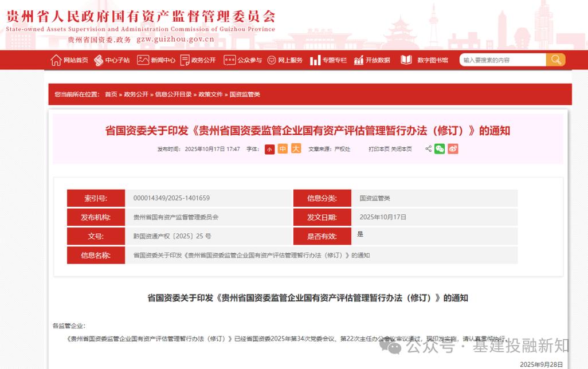Click index number 000014349/2025-1401659
The height and width of the screenshot is (369, 588).
[x=172, y=198]
